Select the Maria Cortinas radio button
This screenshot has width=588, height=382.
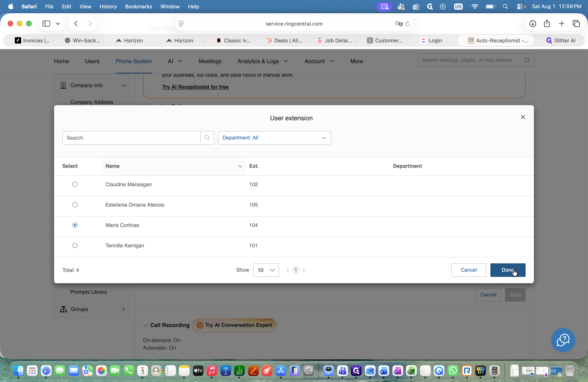(x=75, y=225)
